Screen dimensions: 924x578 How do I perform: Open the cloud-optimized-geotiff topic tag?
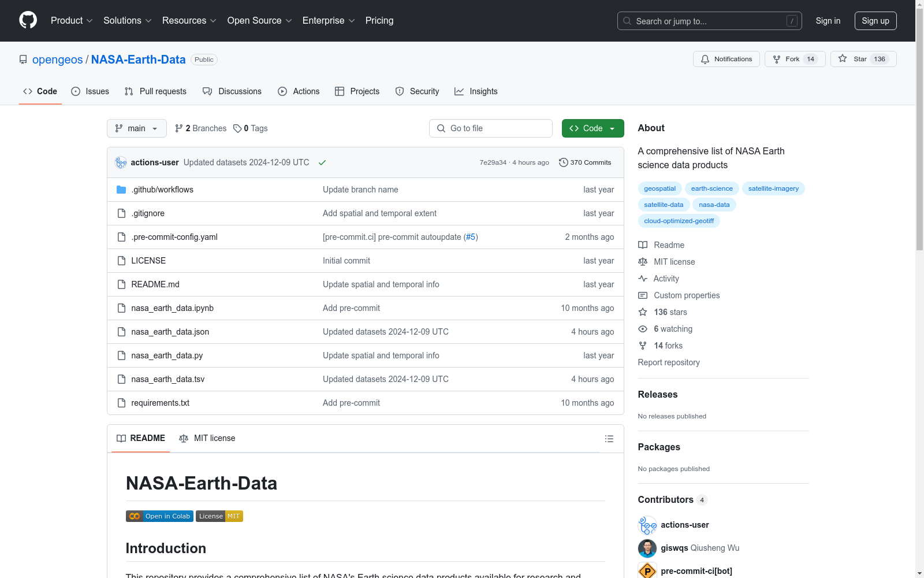(x=679, y=221)
